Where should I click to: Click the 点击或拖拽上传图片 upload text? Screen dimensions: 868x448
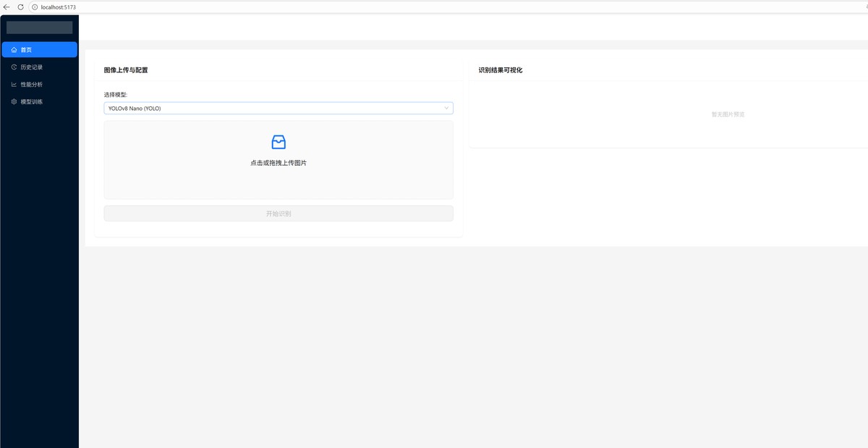(278, 163)
